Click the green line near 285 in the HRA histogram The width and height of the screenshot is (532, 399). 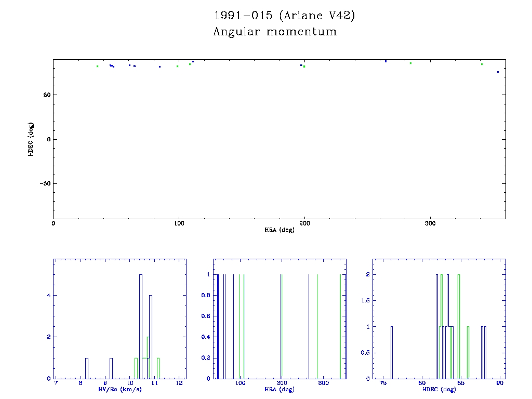pyautogui.click(x=317, y=326)
